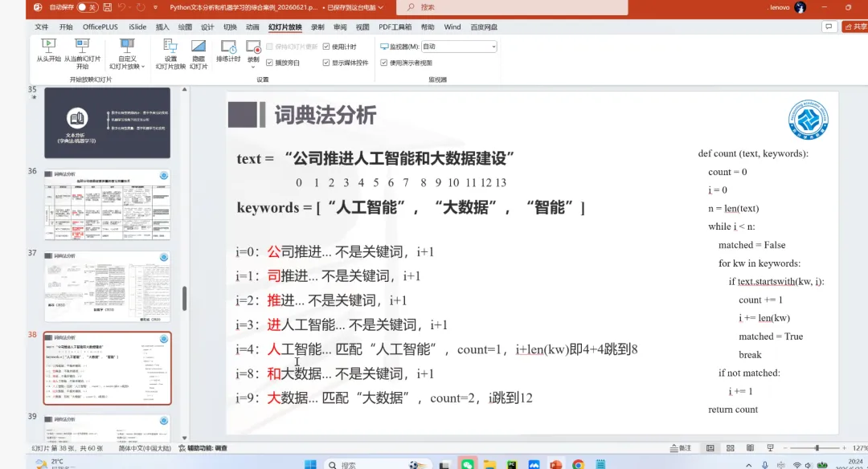Switch to Normal view icon
The height and width of the screenshot is (469, 868).
click(x=710, y=448)
